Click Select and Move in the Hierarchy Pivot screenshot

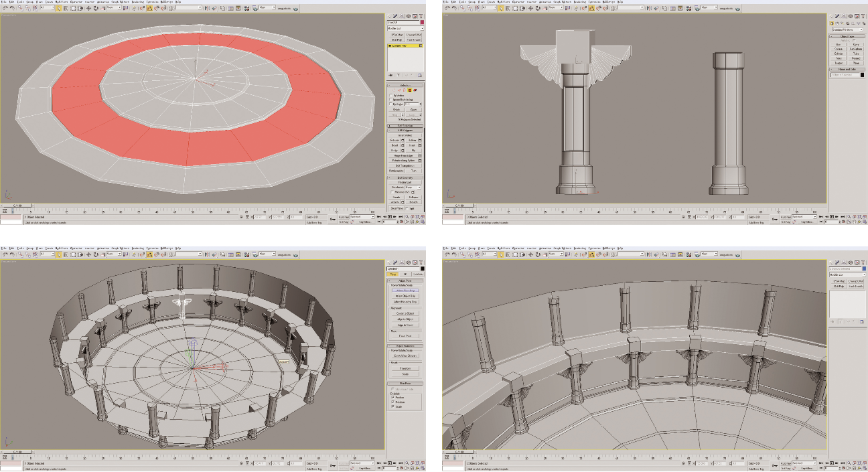pos(88,256)
